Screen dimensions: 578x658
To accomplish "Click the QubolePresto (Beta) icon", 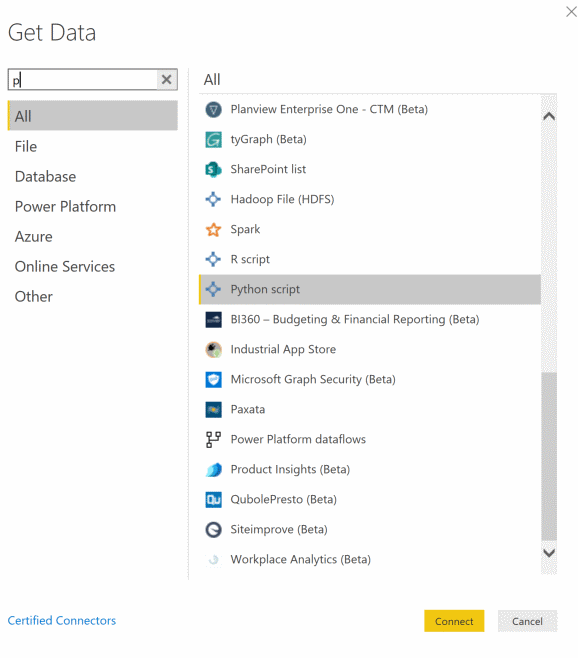I will (x=213, y=499).
